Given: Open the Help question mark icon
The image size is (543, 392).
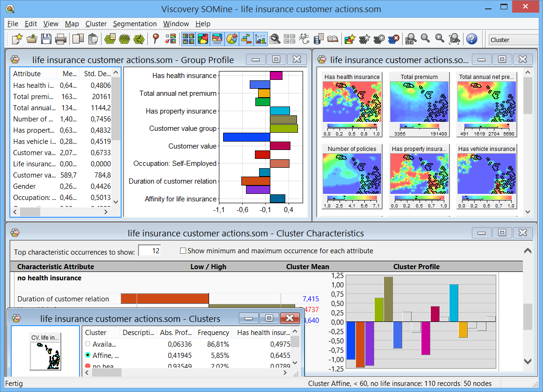Looking at the screenshot, I should click(472, 39).
